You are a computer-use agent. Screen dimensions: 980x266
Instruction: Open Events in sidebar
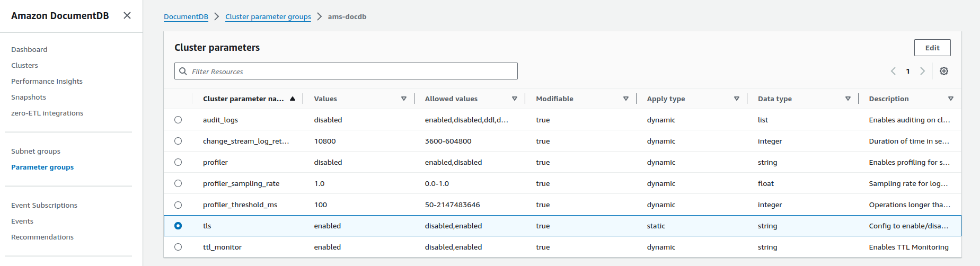point(22,221)
